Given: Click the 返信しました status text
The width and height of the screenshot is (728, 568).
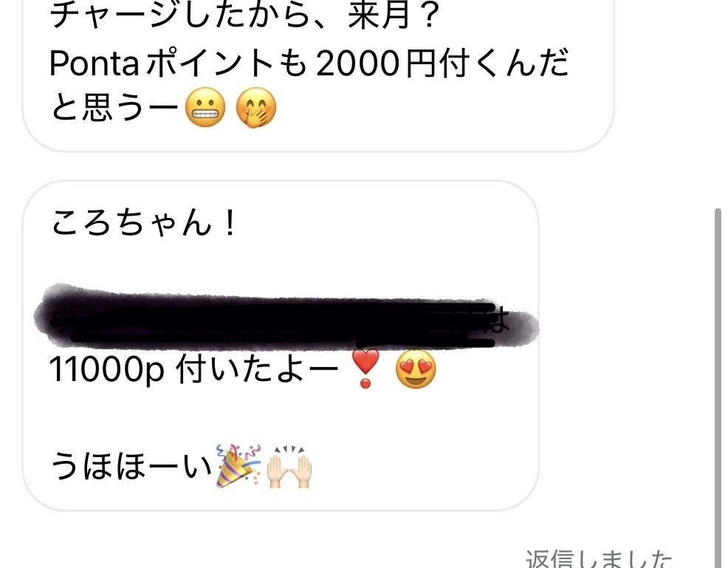Looking at the screenshot, I should click(599, 558).
